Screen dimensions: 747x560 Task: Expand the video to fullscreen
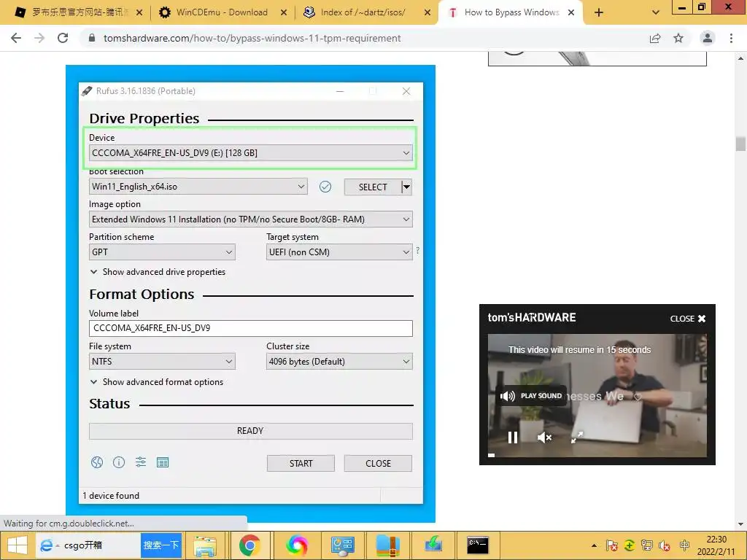pyautogui.click(x=577, y=437)
